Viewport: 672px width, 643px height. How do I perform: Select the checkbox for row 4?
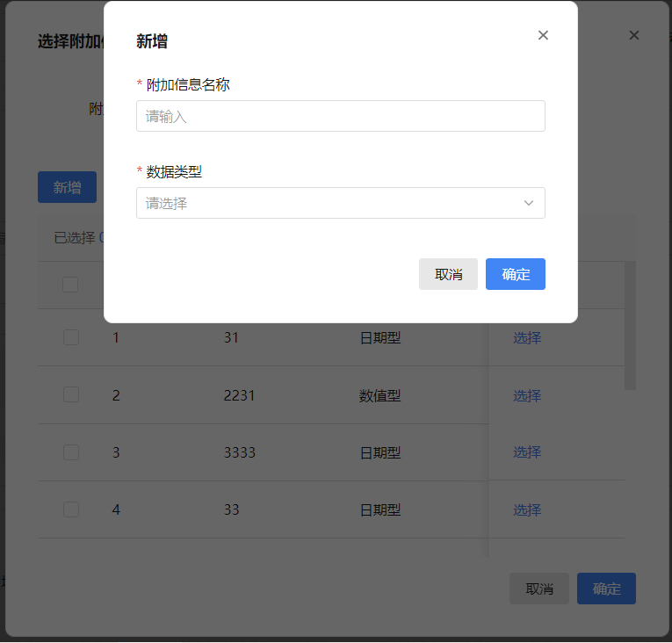(71, 509)
